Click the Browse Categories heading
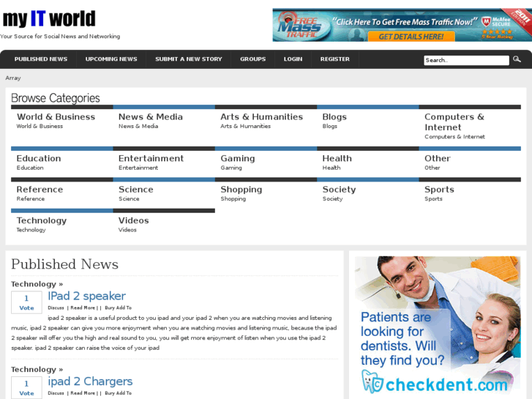The image size is (532, 399). point(56,98)
